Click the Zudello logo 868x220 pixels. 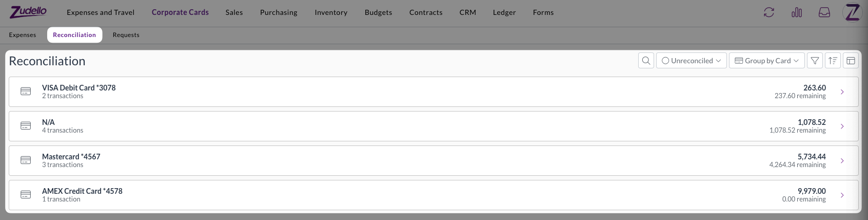coord(29,12)
